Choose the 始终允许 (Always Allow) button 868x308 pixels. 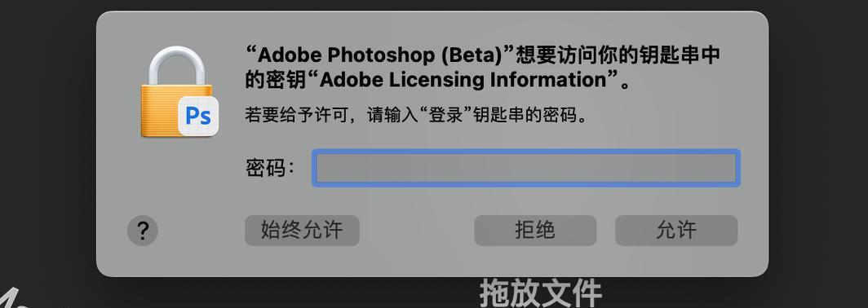click(x=302, y=230)
